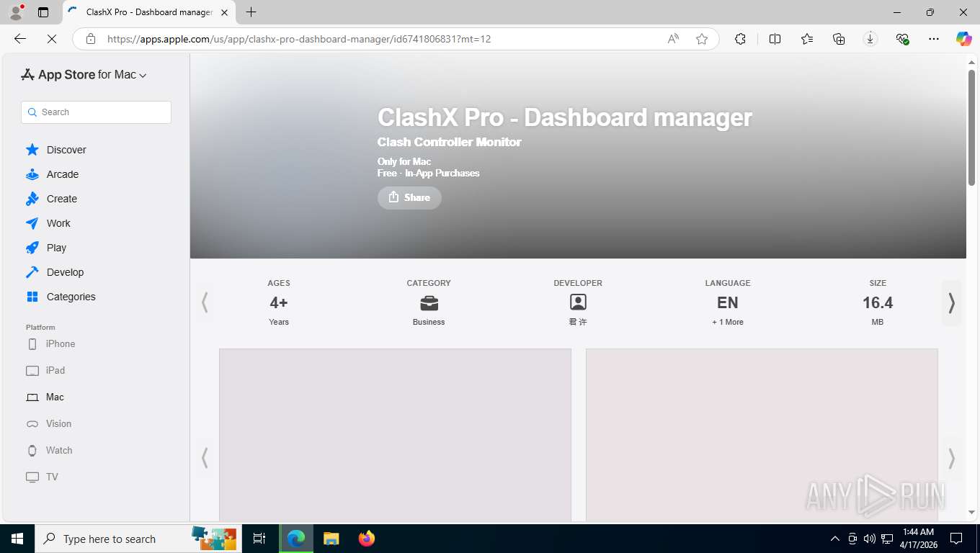
Task: Open browser Extensions puzzle icon
Action: tap(740, 39)
